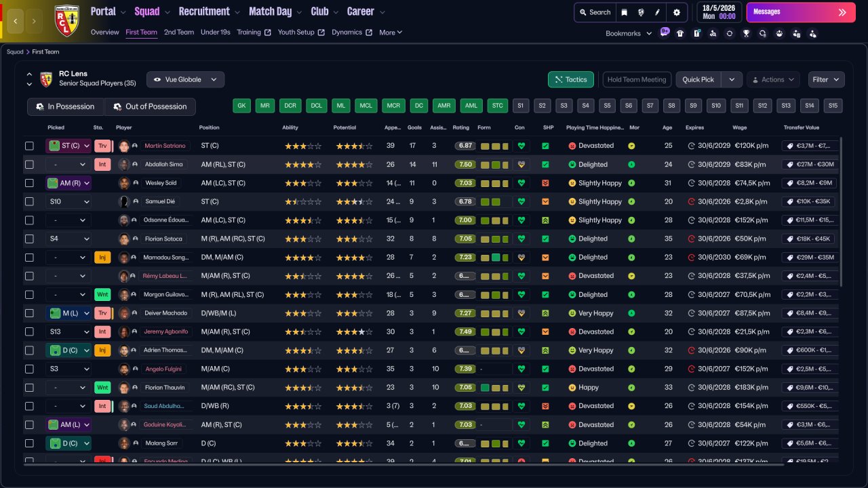This screenshot has width=868, height=488.
Task: Click the people group bookmark icon
Action: (x=779, y=33)
